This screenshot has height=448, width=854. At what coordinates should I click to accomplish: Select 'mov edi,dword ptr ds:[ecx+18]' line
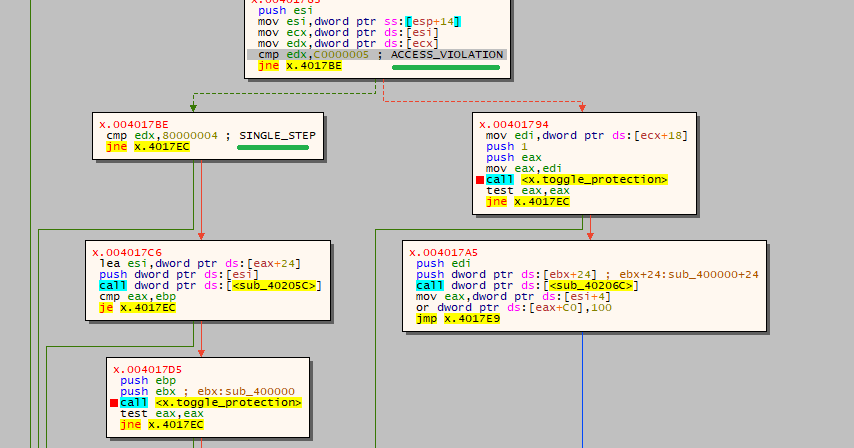587,136
